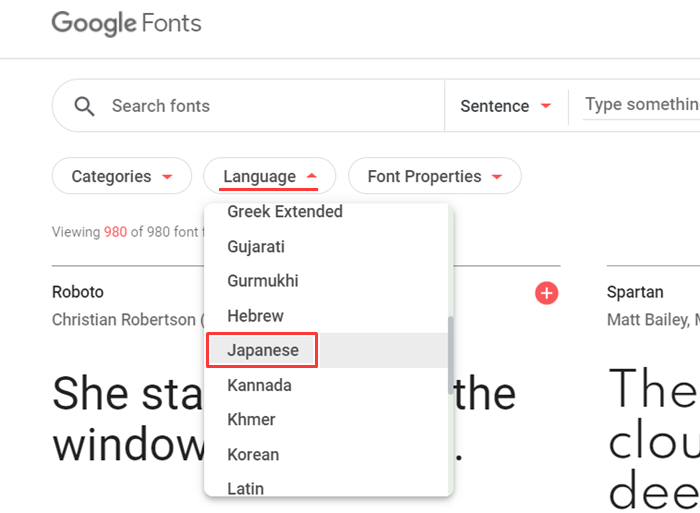
Task: Select Japanese language option
Action: coord(326,350)
